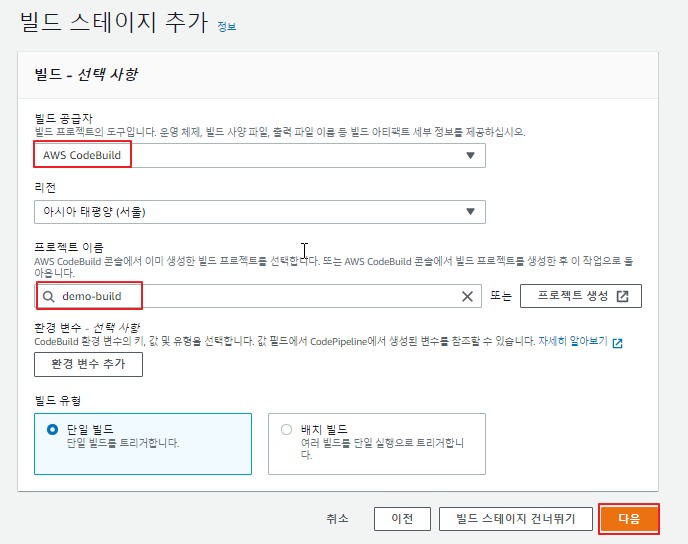This screenshot has width=688, height=544.
Task: Click the demo-build project name search field
Action: [258, 296]
